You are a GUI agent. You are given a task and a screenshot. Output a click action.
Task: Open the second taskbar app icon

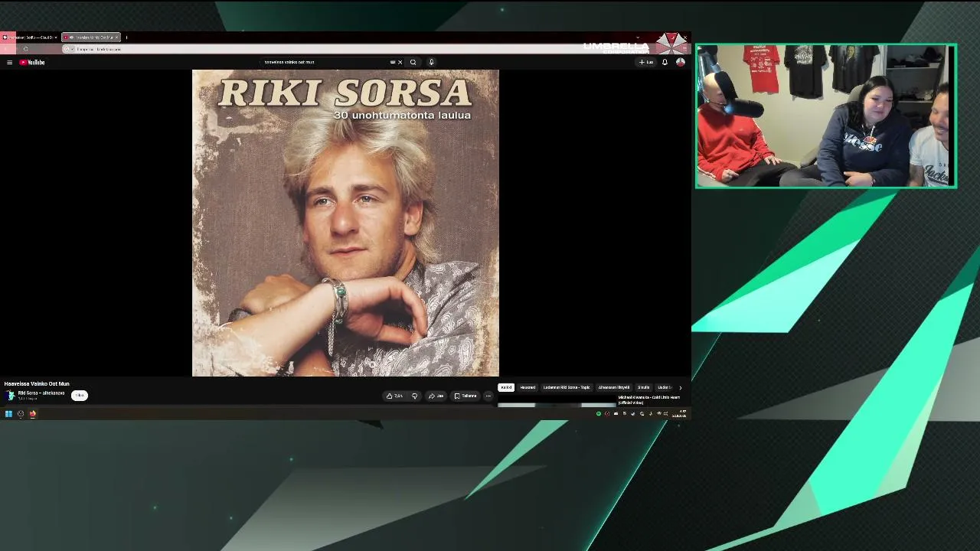[21, 414]
